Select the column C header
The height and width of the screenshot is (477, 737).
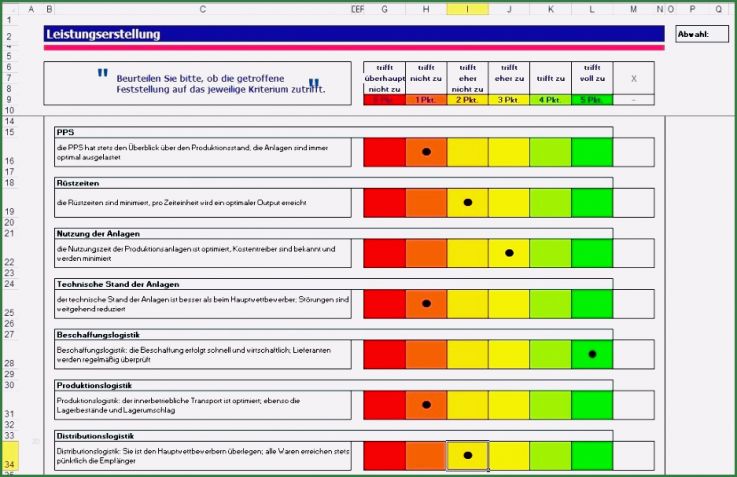[x=202, y=8]
